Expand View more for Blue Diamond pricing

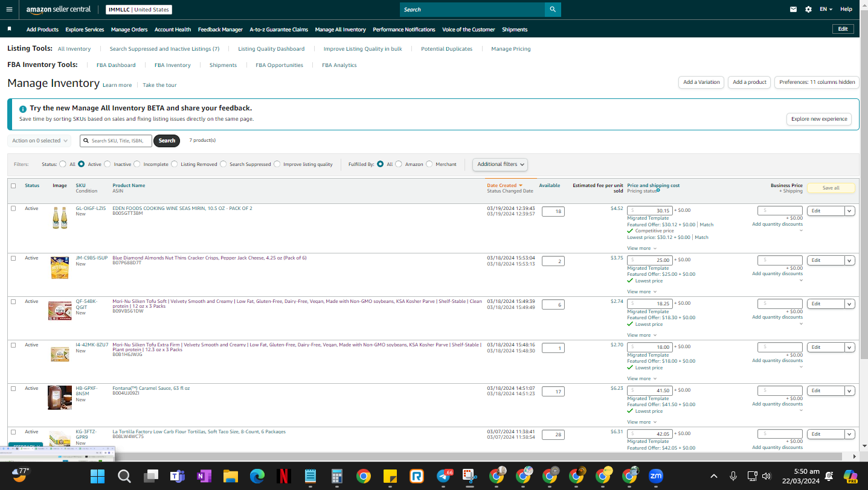pos(641,291)
